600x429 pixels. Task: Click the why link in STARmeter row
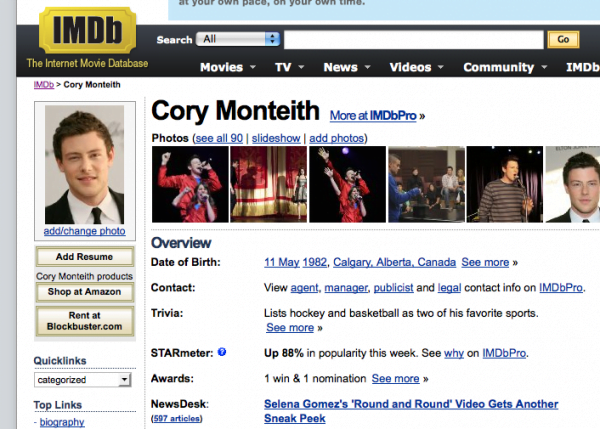click(x=454, y=353)
